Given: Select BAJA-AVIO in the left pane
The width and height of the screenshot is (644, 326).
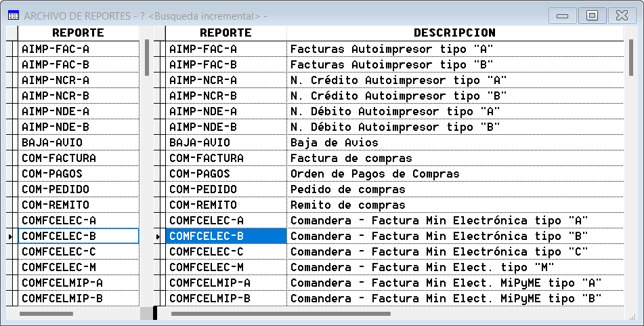Looking at the screenshot, I should pos(79,142).
